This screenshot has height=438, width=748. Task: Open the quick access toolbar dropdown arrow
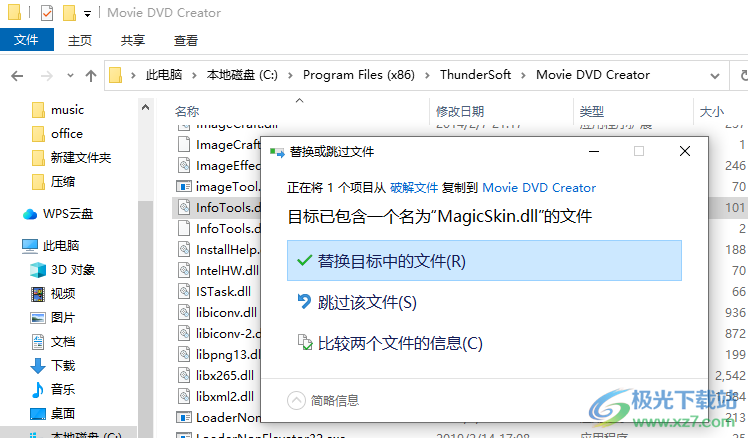click(x=87, y=14)
